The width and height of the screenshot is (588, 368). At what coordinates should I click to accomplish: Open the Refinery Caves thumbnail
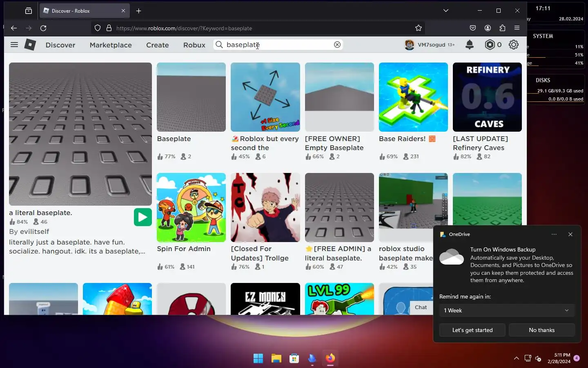pyautogui.click(x=487, y=97)
